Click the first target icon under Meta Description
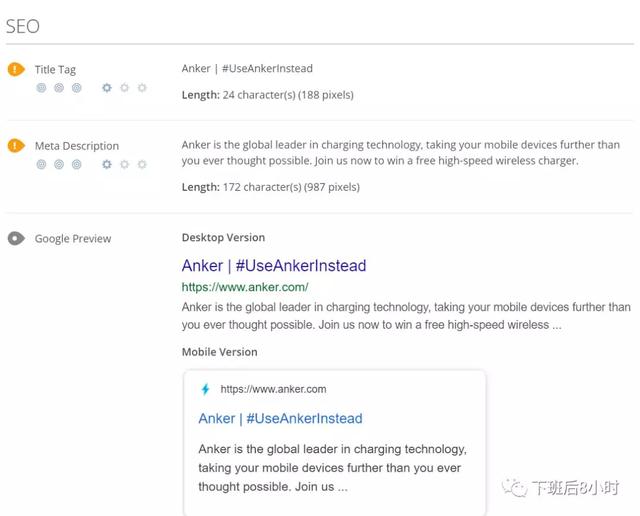 [x=41, y=164]
